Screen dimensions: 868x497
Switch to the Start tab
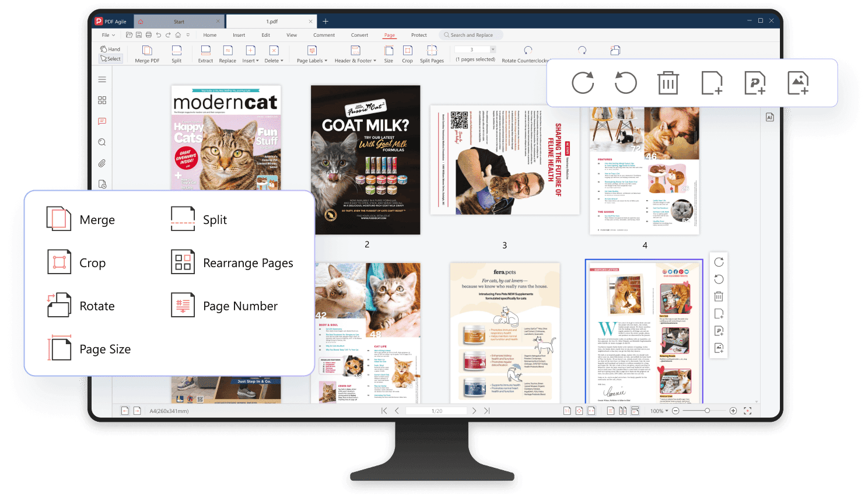pos(179,22)
